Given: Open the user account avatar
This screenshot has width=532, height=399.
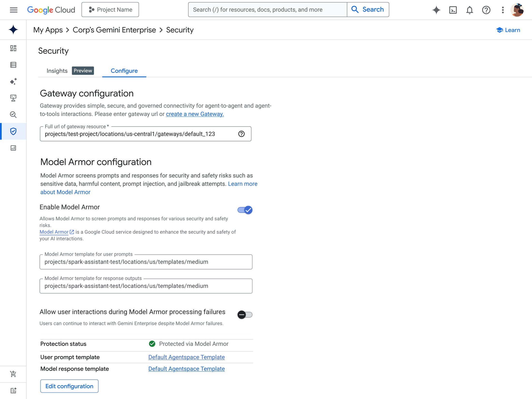Looking at the screenshot, I should pos(517,10).
